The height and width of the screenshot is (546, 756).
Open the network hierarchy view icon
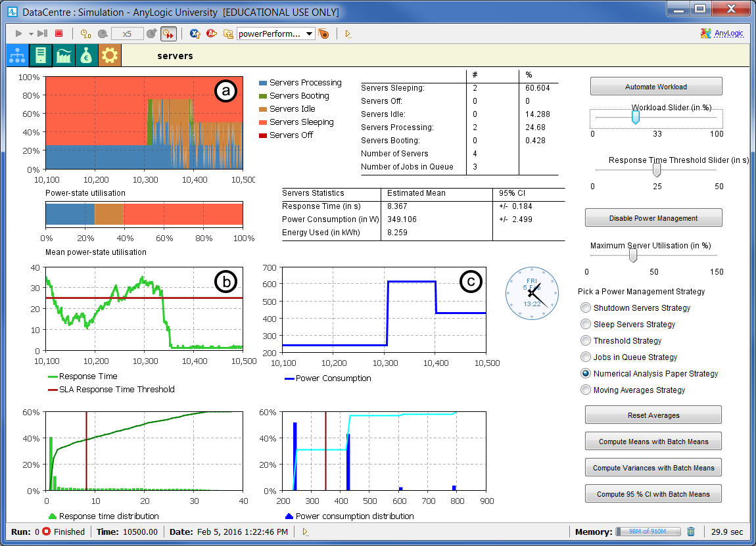[x=18, y=56]
